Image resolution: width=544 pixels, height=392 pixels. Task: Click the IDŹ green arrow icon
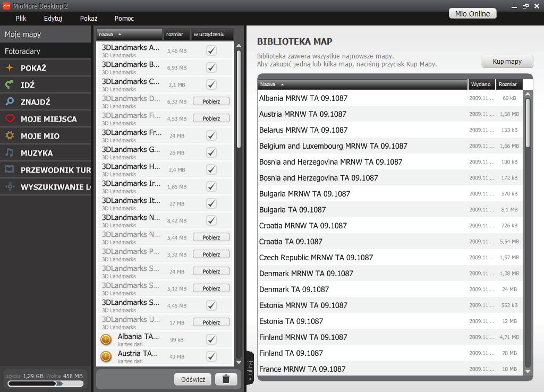(x=10, y=84)
